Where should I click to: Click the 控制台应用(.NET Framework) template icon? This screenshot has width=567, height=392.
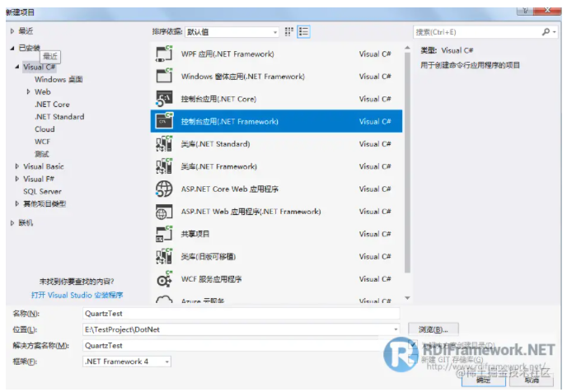click(x=164, y=121)
